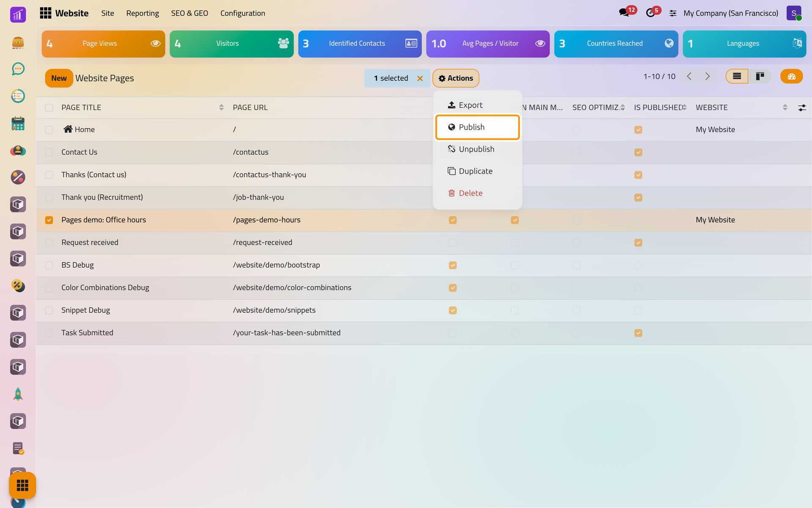
Task: Open the debug sliders icon in top bar
Action: click(x=673, y=14)
